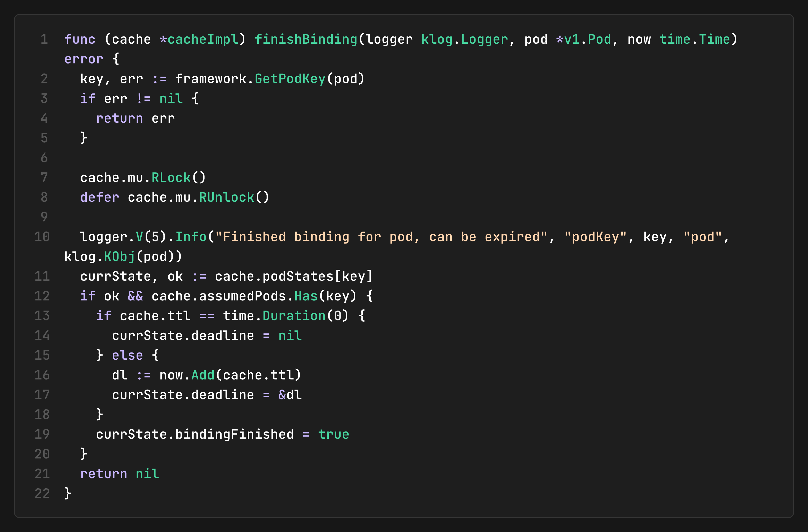
Task: Click bindingFinished field on line 19
Action: click(234, 434)
